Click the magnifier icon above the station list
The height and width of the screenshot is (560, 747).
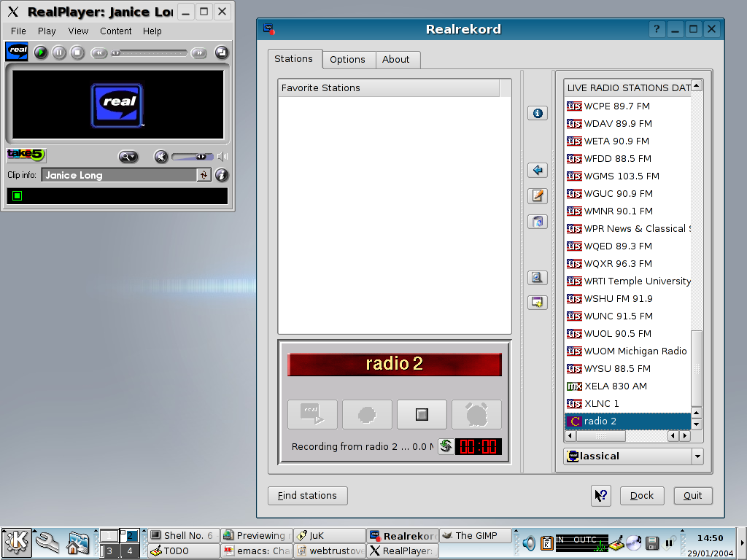click(x=538, y=277)
